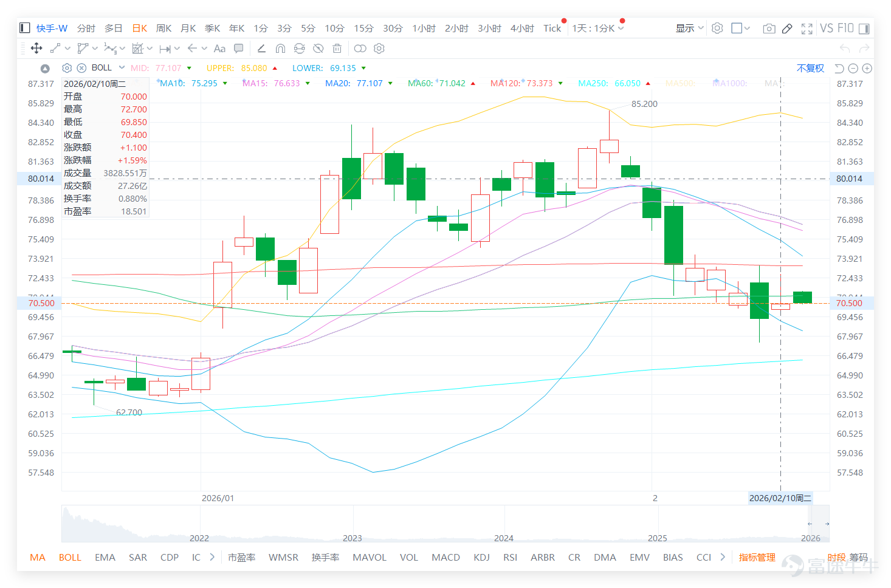Open 指标管理 indicator management

(757, 557)
